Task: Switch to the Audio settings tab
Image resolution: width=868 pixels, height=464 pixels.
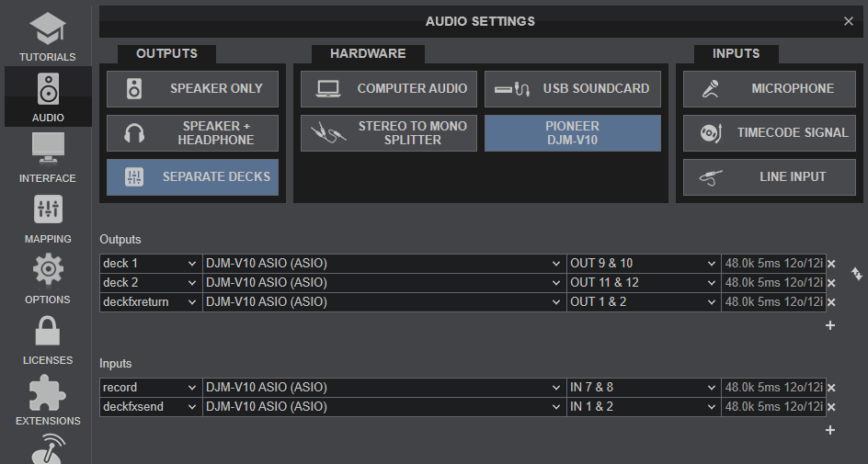Action: pos(48,96)
